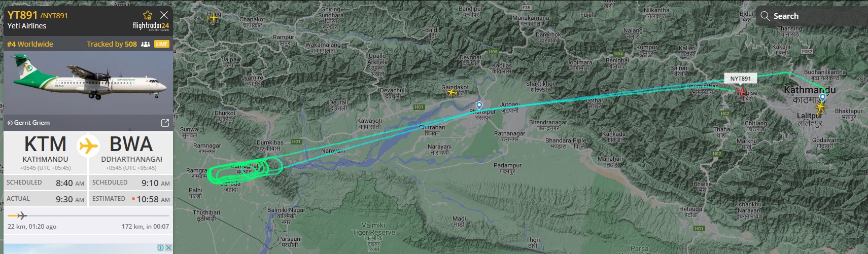Viewport: 868px width, 254px height.
Task: Select the yellow aircraft over Lalitpur
Action: click(x=820, y=107)
